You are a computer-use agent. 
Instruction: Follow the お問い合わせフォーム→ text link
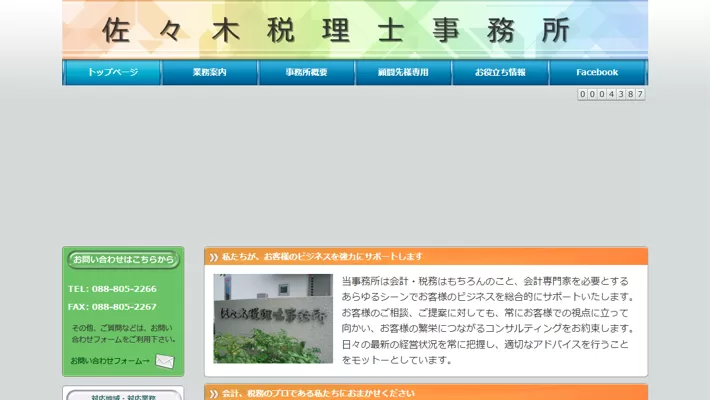tap(110, 361)
